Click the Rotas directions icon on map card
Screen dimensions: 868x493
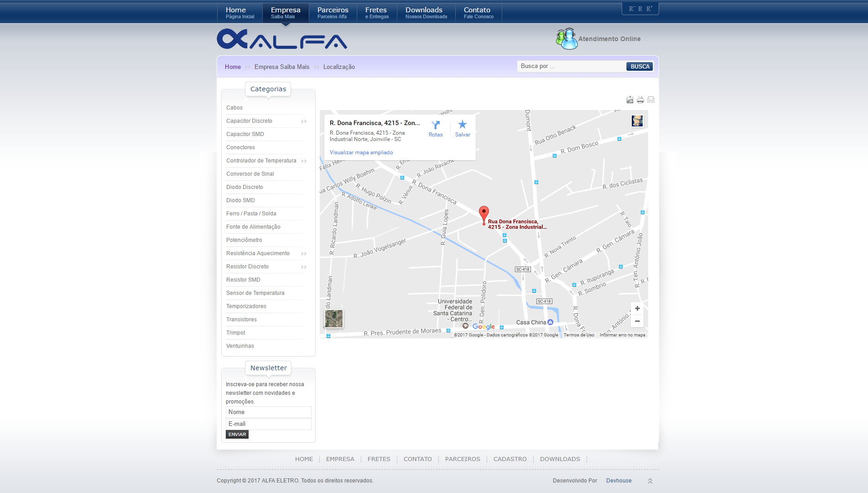pos(436,125)
